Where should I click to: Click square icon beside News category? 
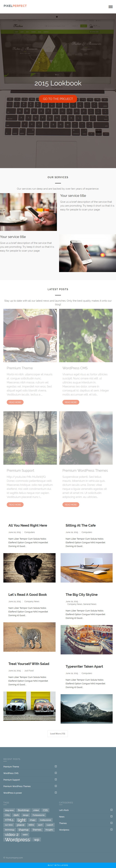pos(112,816)
